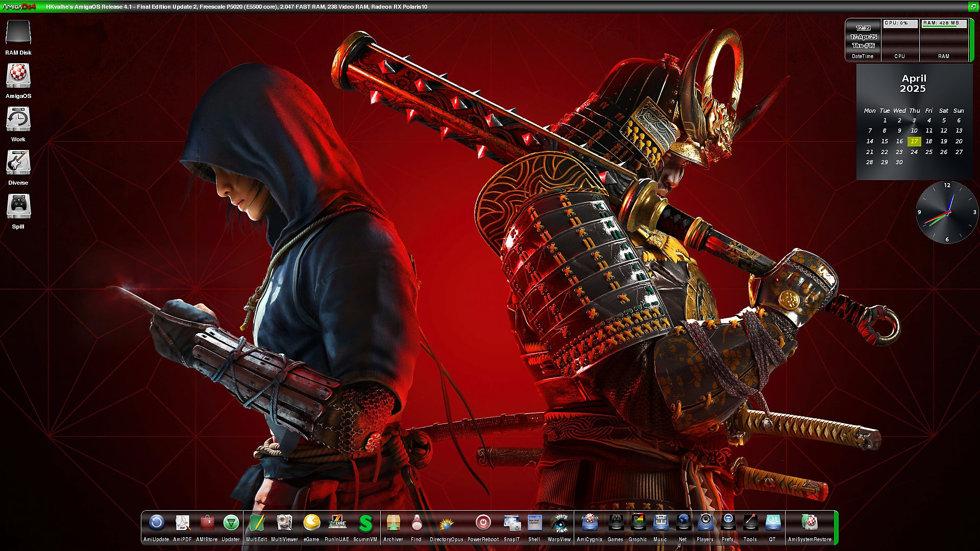This screenshot has width=980, height=551.
Task: Expand the Games dock folder
Action: pyautogui.click(x=616, y=523)
